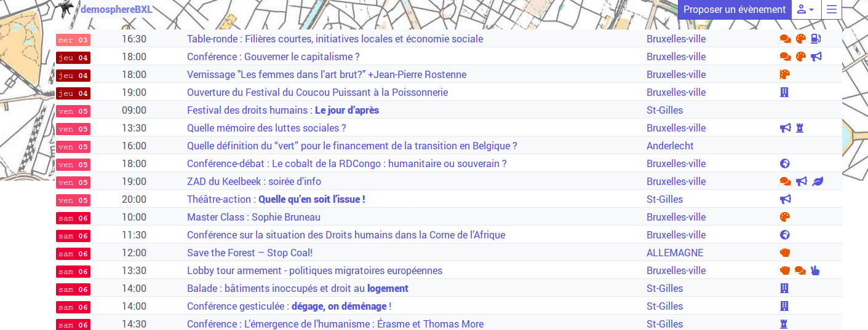
Task: Click palette icon in Gouverner le capitalisme row
Action: click(x=800, y=57)
